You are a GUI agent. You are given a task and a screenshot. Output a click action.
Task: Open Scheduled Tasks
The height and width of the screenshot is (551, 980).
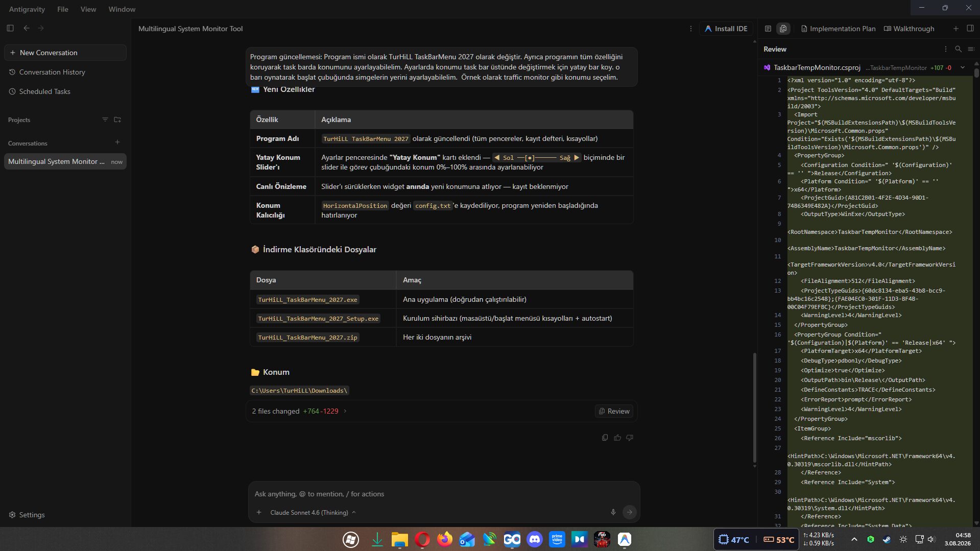(45, 91)
